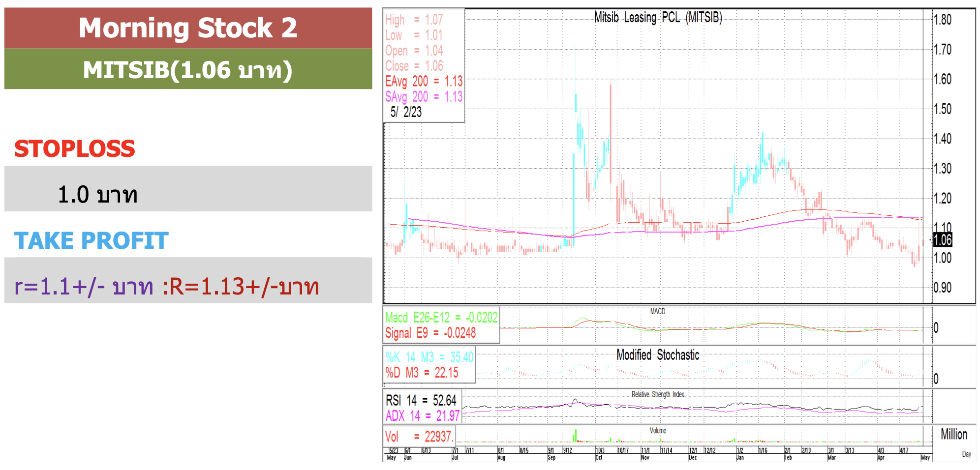Screen dimensions: 980x470
Task: Click the Apr month marker on the time axis
Action: [881, 458]
